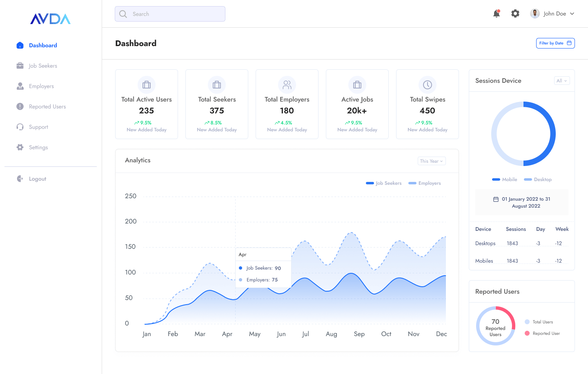Viewport: 588px width, 374px height.
Task: Click the Total Employers people icon
Action: (287, 85)
